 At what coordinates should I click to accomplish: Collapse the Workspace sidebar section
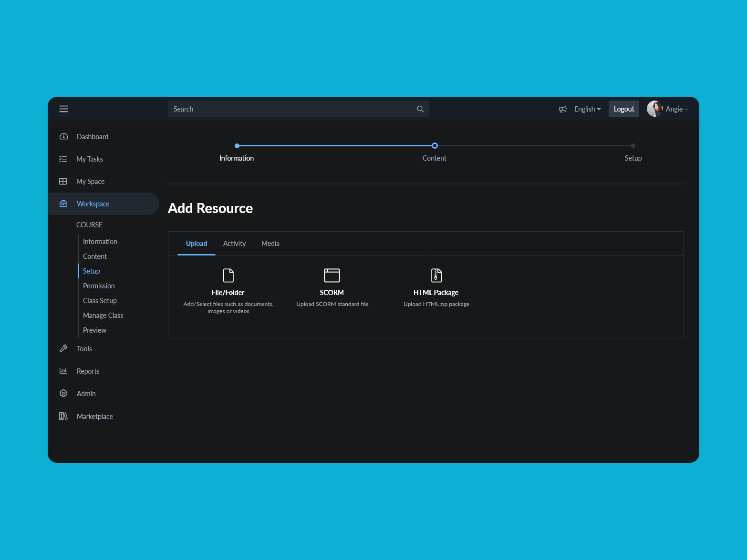[93, 204]
